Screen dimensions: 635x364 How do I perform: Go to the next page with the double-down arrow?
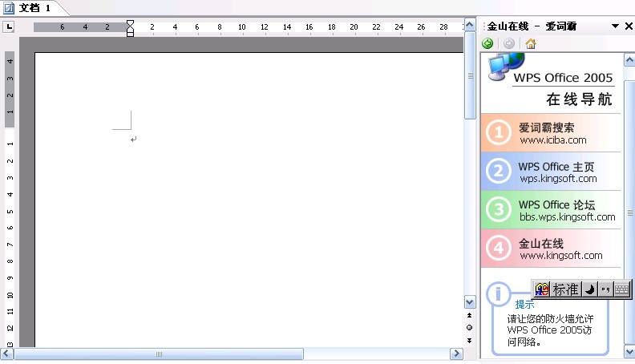(469, 341)
